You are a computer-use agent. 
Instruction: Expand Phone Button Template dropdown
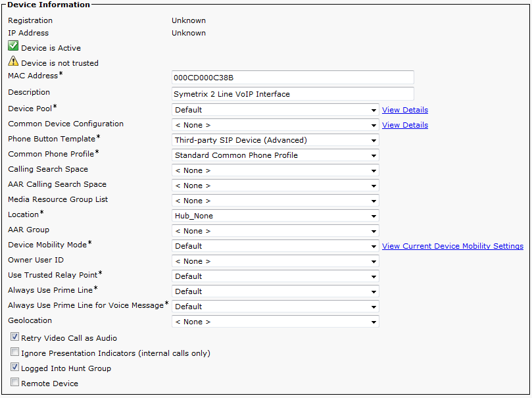pyautogui.click(x=275, y=140)
